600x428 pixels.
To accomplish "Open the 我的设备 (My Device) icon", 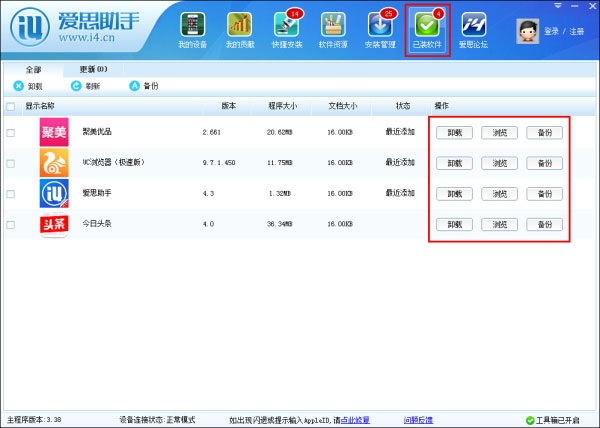I will [192, 24].
